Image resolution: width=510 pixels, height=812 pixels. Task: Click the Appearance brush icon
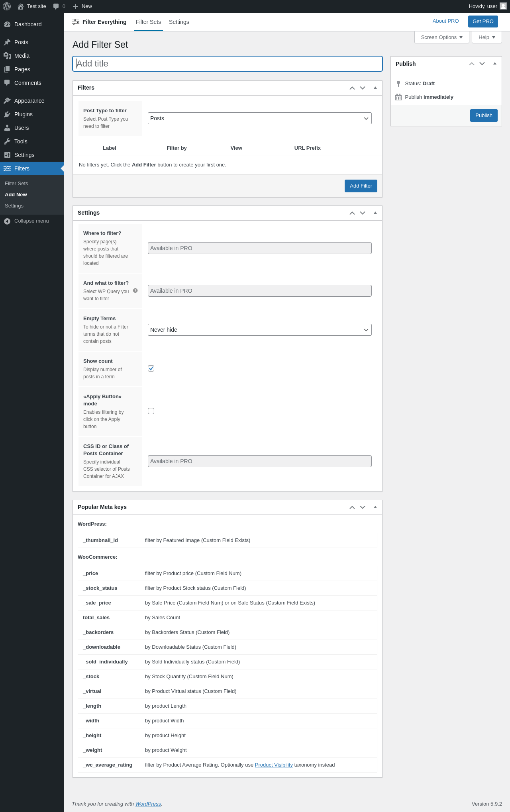(7, 101)
